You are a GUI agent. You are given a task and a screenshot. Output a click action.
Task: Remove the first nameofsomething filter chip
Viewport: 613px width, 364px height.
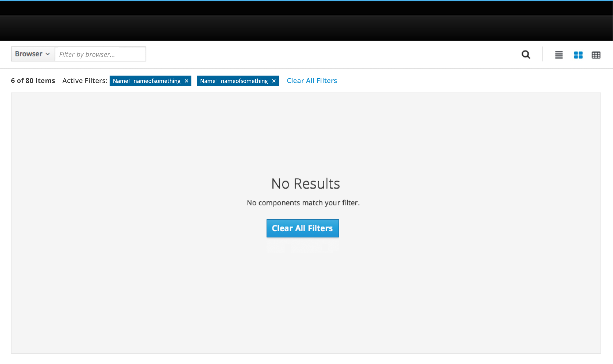click(x=187, y=81)
